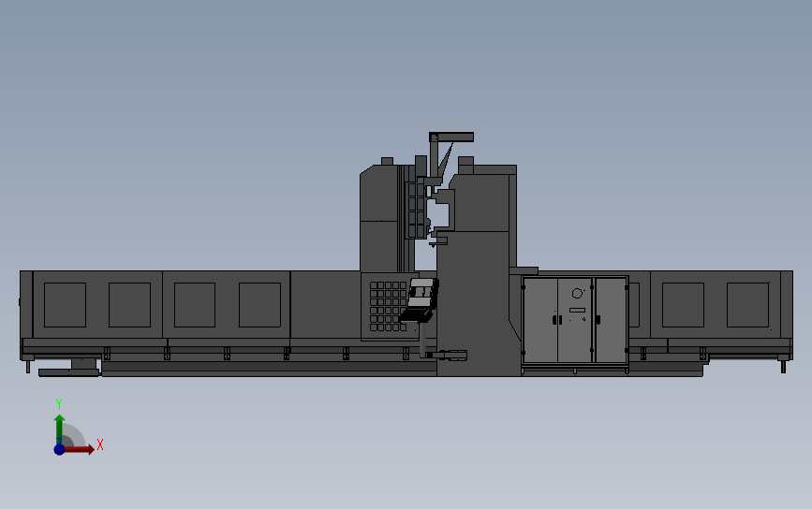Image resolution: width=812 pixels, height=509 pixels.
Task: Click the green Y axis arrow of triad
Action: pyautogui.click(x=59, y=428)
